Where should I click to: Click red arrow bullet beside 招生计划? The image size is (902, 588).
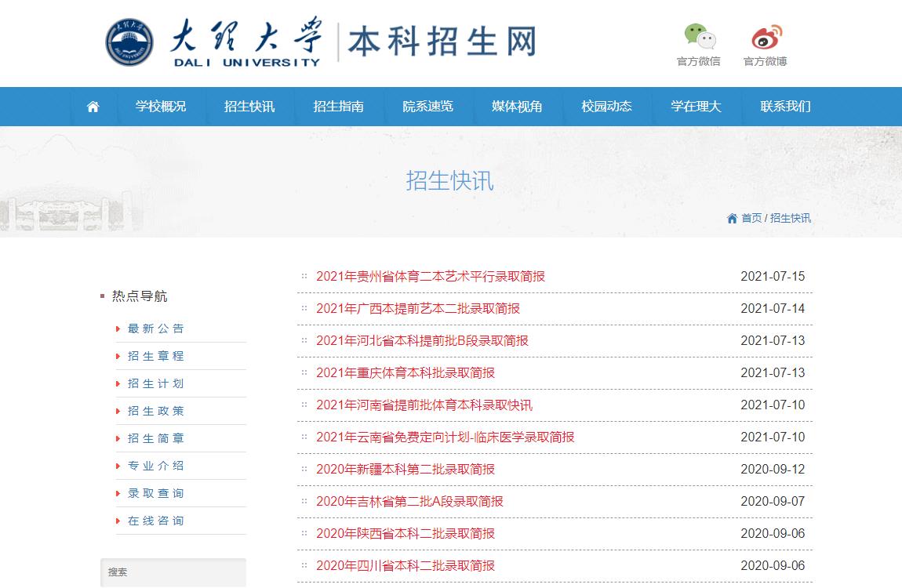point(118,384)
